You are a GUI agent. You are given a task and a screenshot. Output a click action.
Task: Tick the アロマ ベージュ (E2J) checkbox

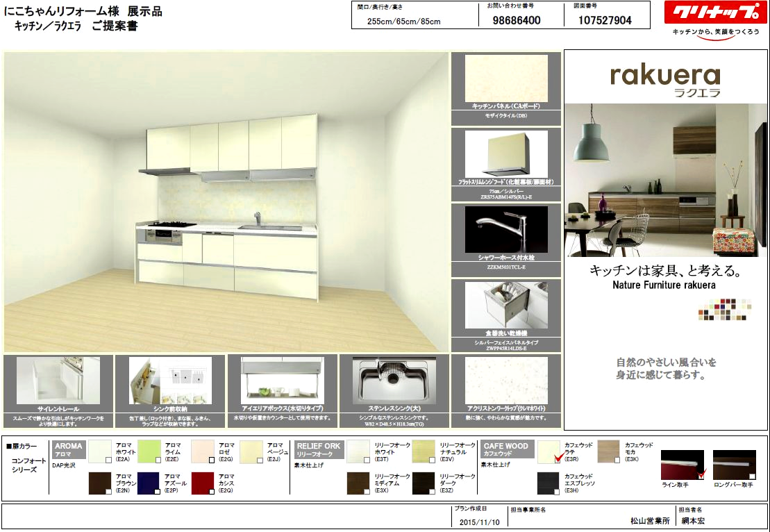pyautogui.click(x=260, y=460)
